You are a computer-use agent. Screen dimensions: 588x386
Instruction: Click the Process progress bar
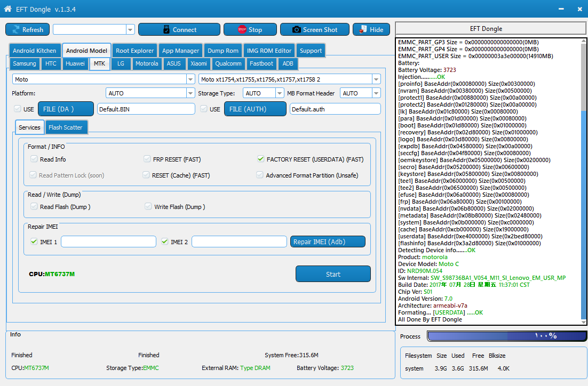click(x=506, y=336)
